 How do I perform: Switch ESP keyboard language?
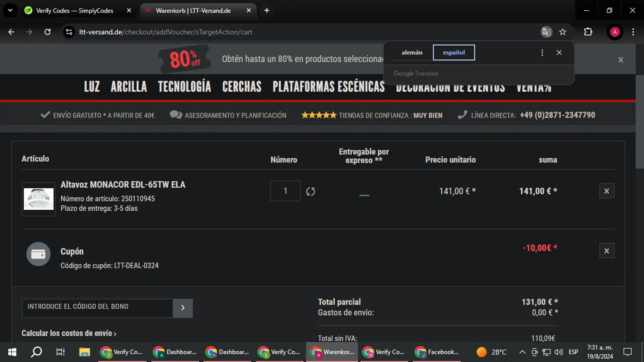(573, 352)
